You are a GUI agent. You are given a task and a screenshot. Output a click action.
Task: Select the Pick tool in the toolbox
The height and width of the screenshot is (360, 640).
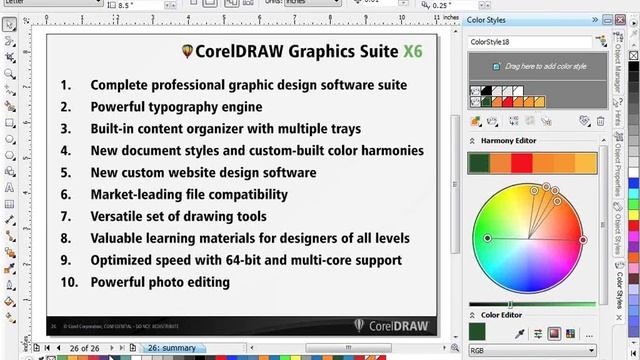[9, 24]
